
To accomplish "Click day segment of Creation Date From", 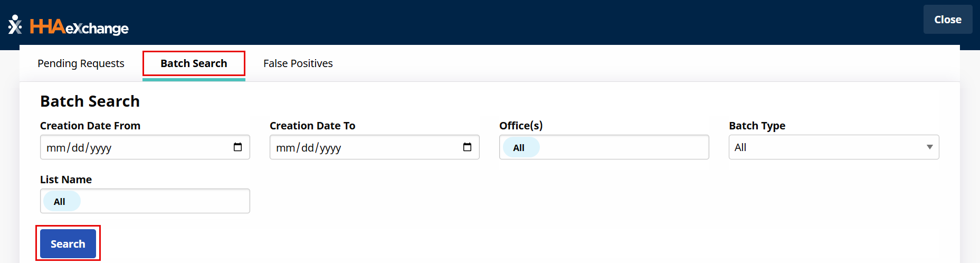I will point(78,148).
